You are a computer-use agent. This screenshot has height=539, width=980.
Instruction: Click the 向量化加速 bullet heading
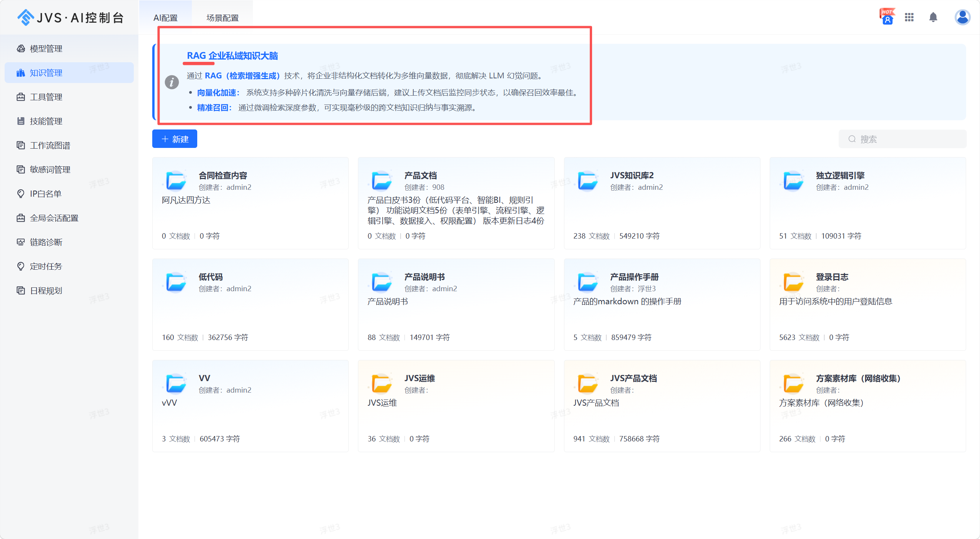218,93
